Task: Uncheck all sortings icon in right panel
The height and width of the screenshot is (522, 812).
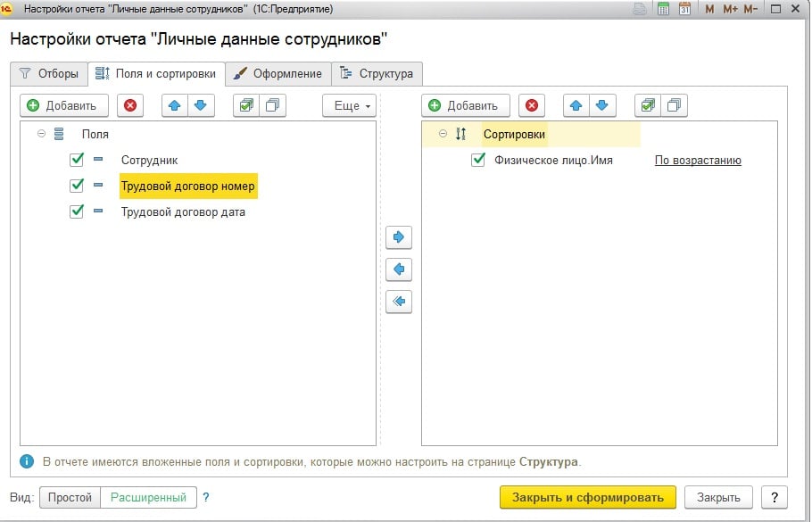Action: tap(675, 105)
